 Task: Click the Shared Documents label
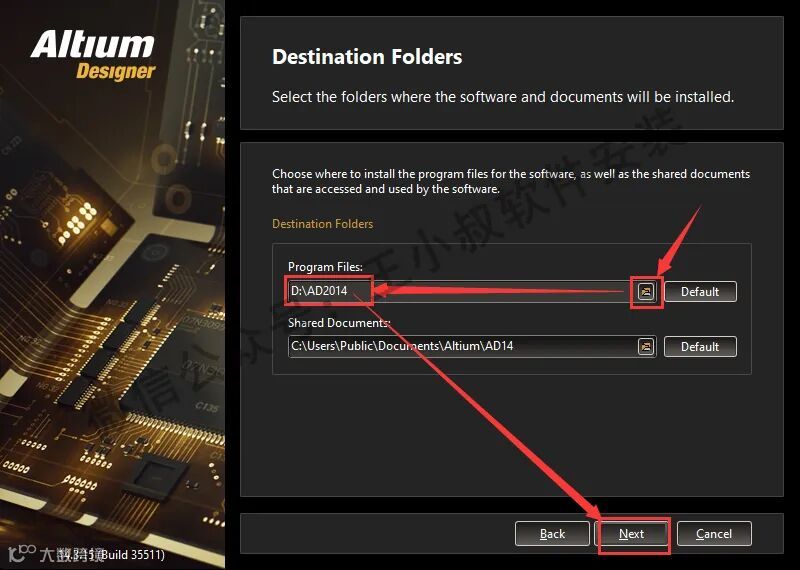tap(339, 323)
